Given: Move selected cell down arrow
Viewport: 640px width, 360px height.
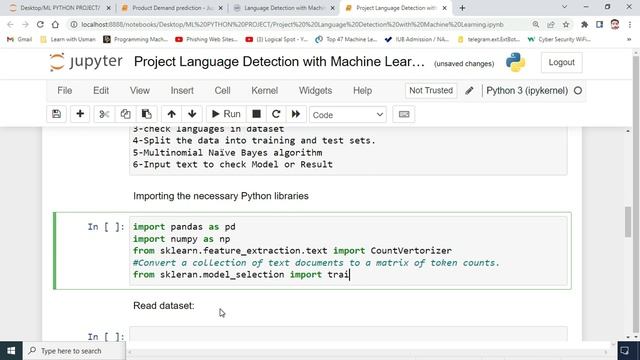Looking at the screenshot, I should pos(192,114).
